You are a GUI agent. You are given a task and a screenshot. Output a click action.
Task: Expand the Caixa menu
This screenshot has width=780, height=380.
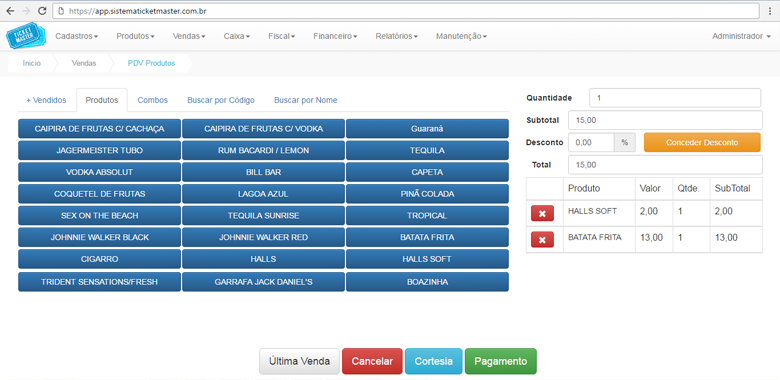tap(237, 36)
